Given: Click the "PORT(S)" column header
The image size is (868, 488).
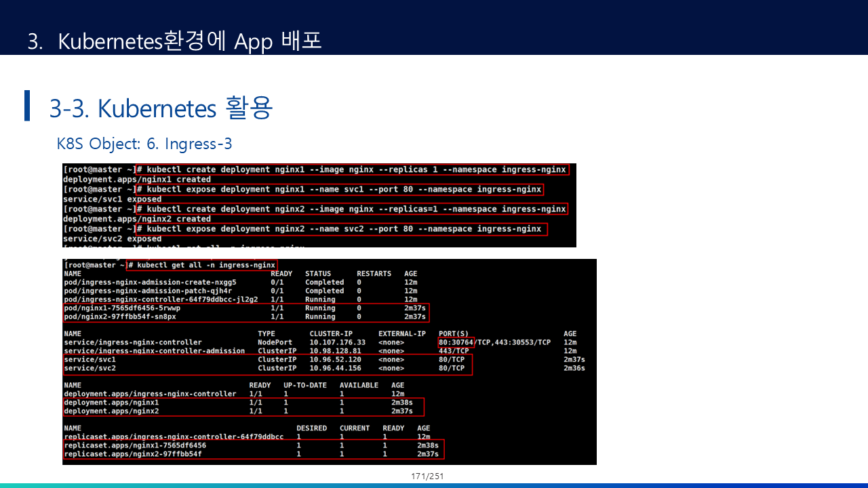Looking at the screenshot, I should [454, 333].
